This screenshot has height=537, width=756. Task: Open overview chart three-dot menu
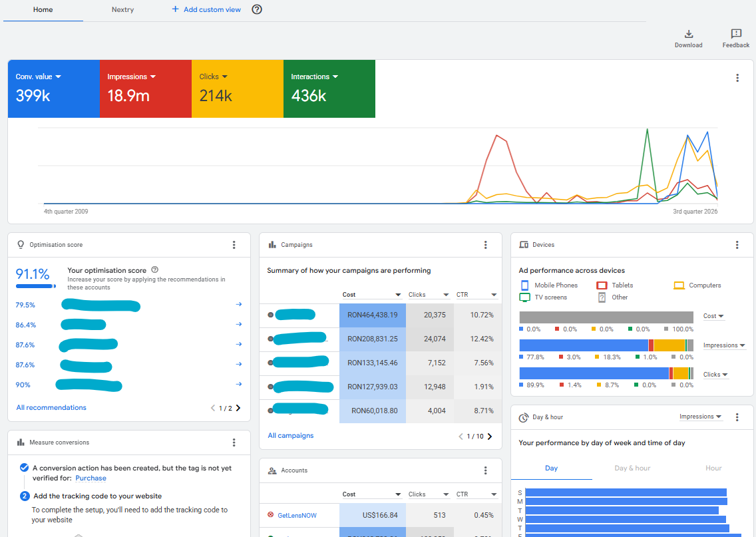[x=737, y=78]
